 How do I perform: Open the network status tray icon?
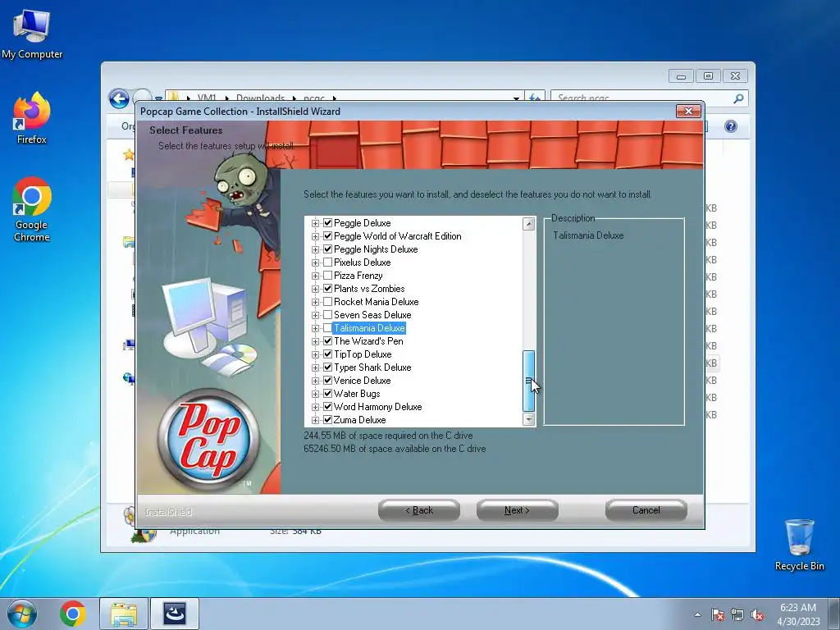[x=737, y=614]
